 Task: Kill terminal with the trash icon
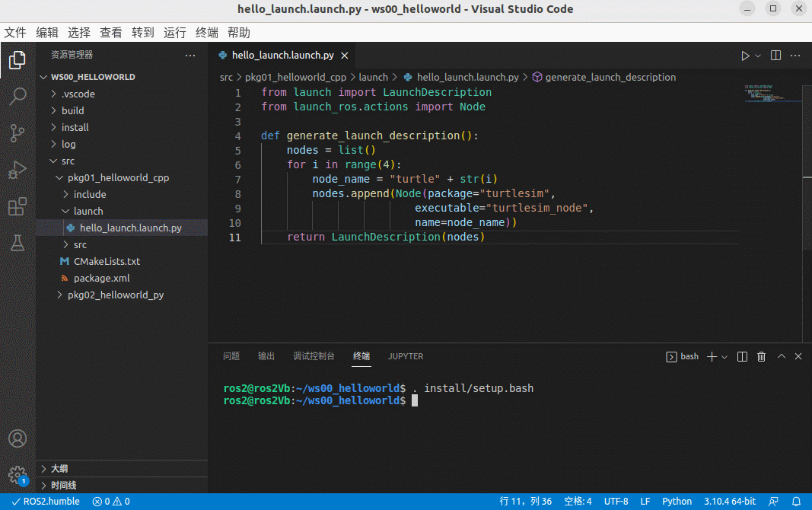(761, 356)
